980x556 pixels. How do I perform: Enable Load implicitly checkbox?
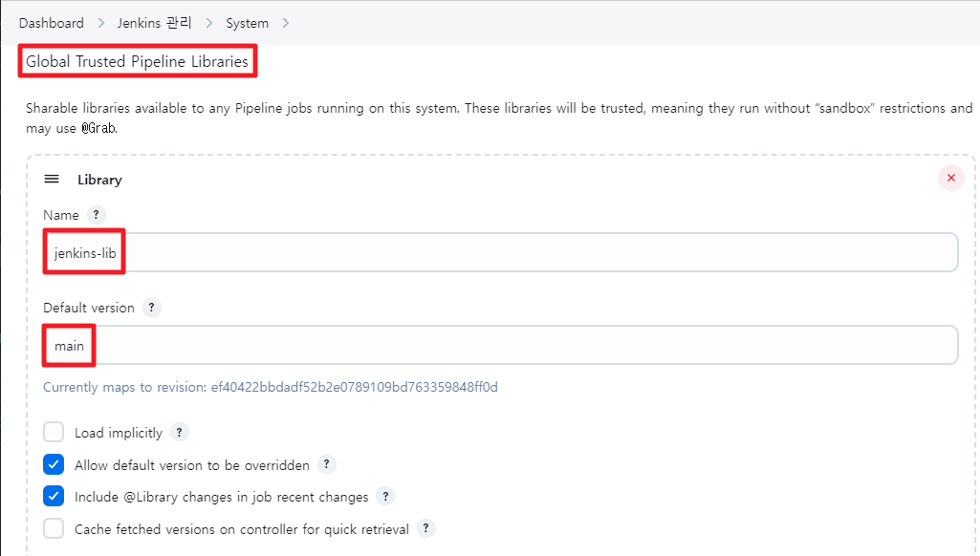click(x=54, y=433)
